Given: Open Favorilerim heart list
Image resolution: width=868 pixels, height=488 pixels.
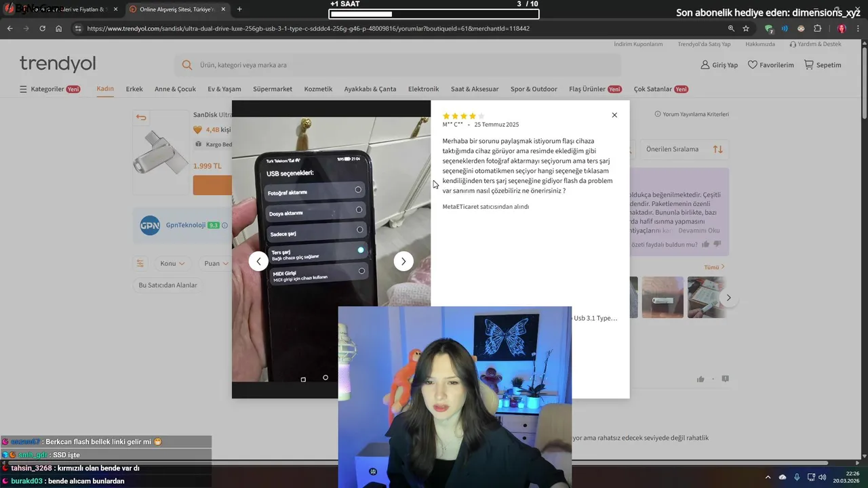Looking at the screenshot, I should [x=770, y=65].
